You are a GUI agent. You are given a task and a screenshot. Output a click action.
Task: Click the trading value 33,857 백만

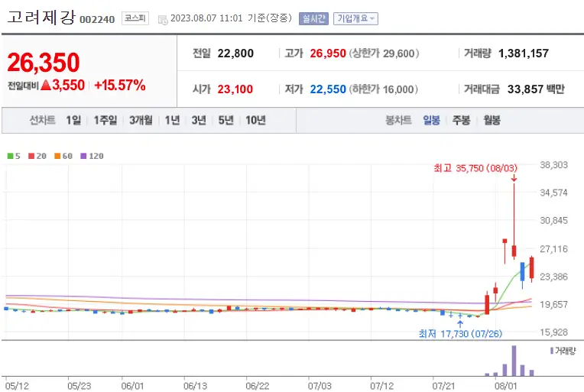point(536,89)
